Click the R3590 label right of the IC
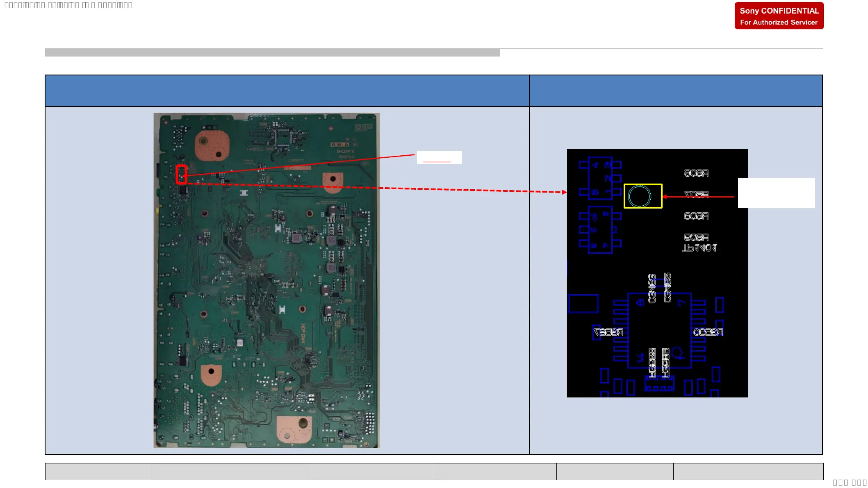 [x=708, y=332]
